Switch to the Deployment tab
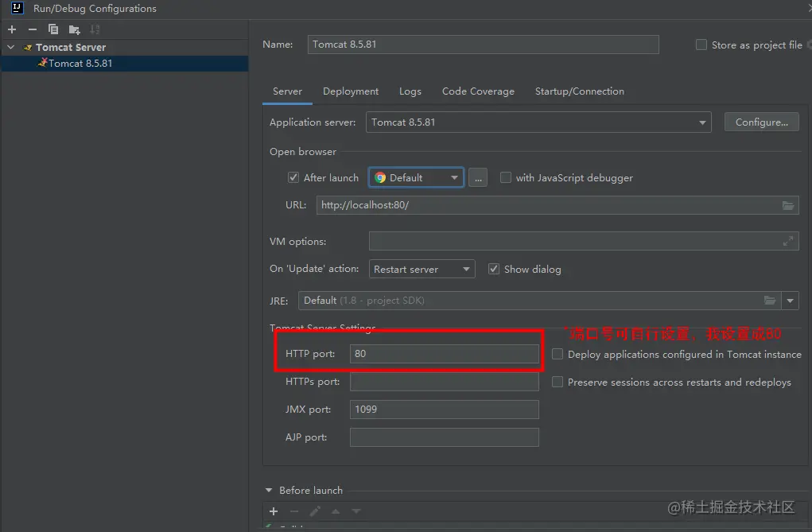812x532 pixels. coord(351,91)
